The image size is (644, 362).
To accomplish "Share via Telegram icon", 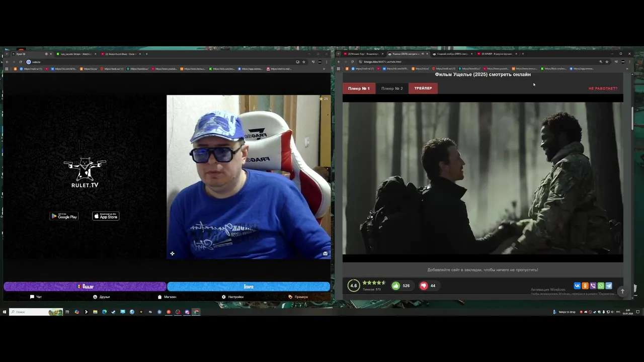I will coord(609,286).
